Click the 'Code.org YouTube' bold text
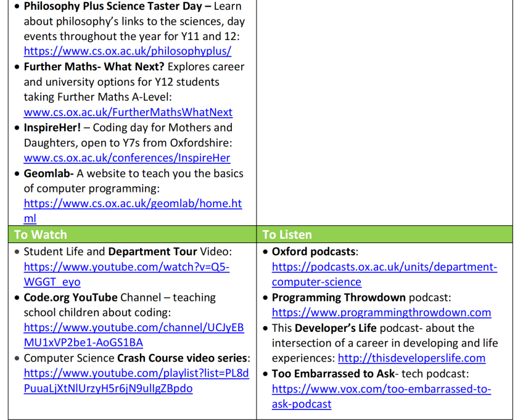The image size is (515, 420). 70,297
